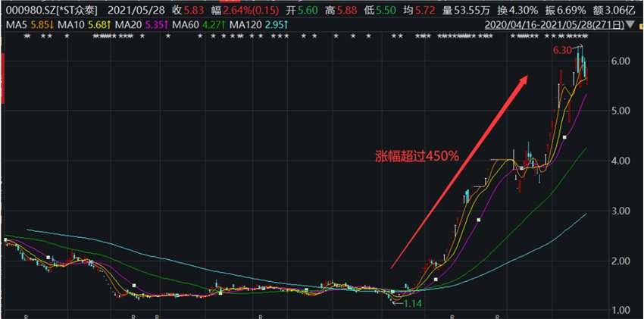The height and width of the screenshot is (319, 644).
Task: Click the 1.00 price axis label
Action: pos(621,311)
